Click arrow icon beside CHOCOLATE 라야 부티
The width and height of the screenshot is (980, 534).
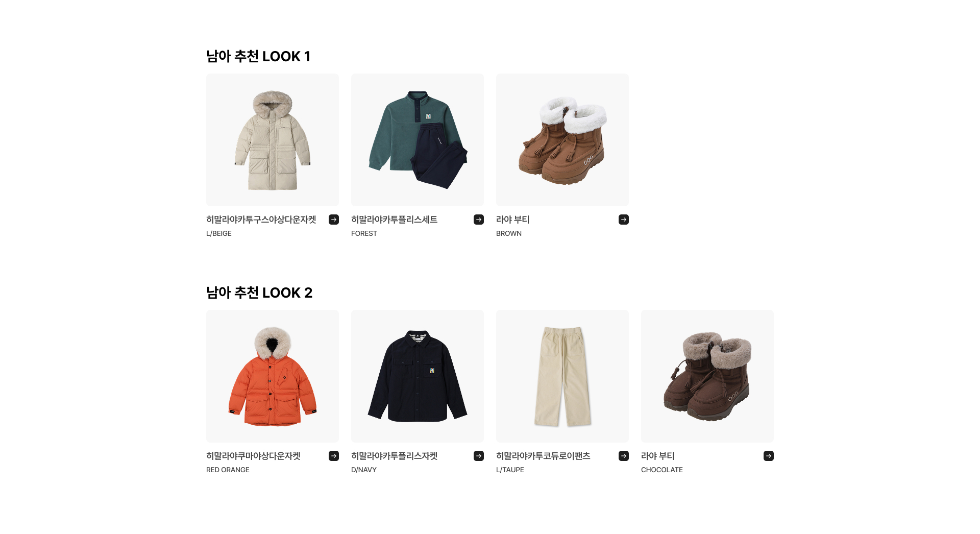point(769,456)
